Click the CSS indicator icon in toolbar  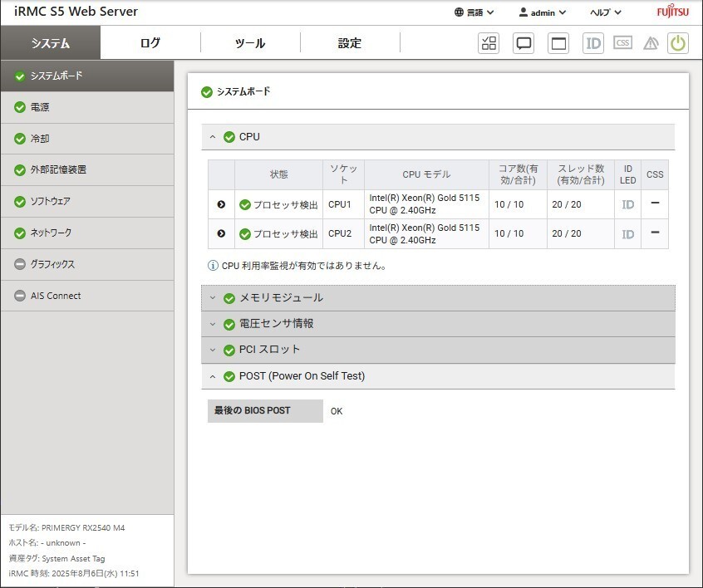point(622,43)
